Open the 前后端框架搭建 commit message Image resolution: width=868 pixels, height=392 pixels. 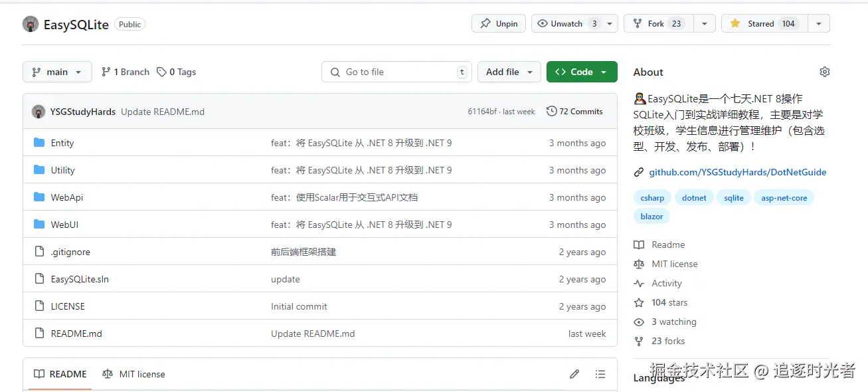click(x=304, y=252)
